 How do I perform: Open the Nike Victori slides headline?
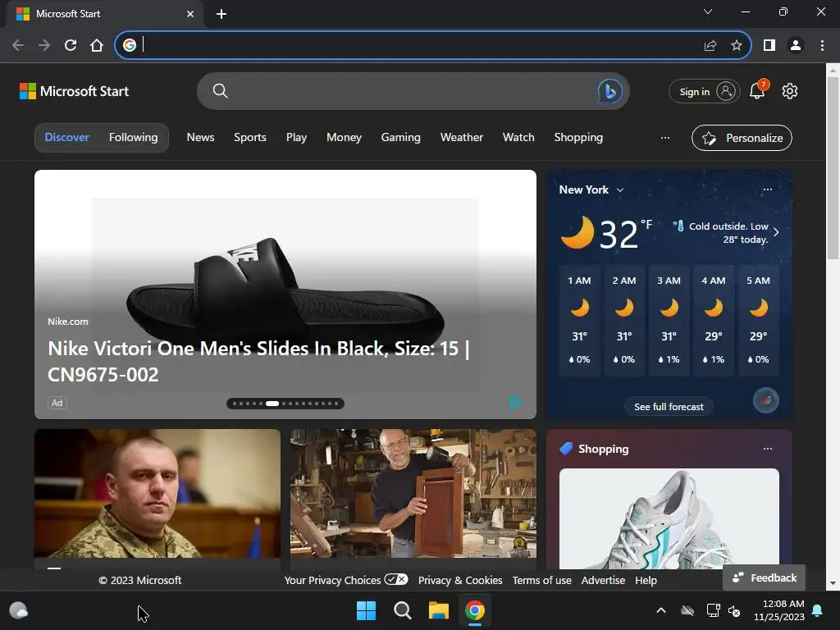(258, 362)
